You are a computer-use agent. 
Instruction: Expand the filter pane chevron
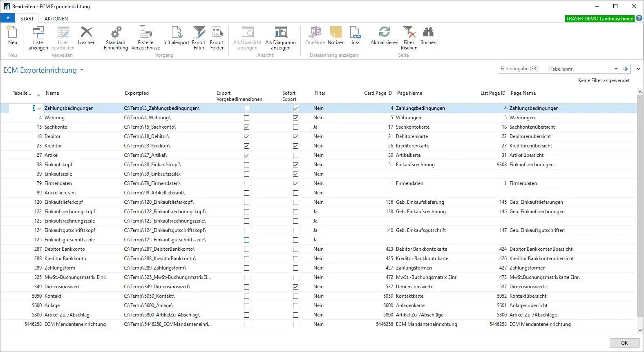click(x=638, y=69)
